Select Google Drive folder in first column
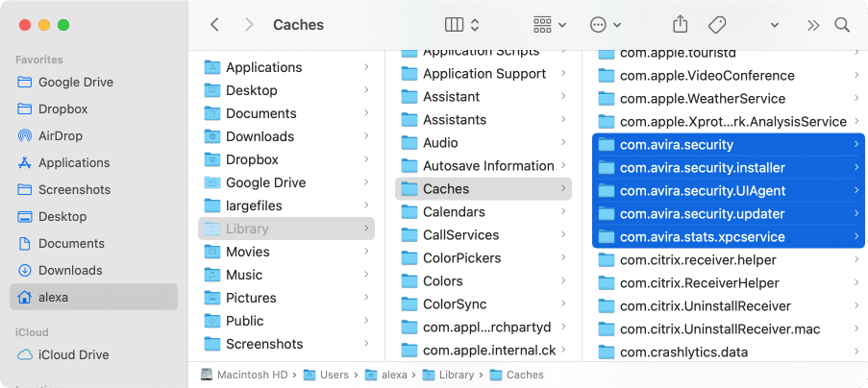This screenshot has width=868, height=388. click(286, 182)
